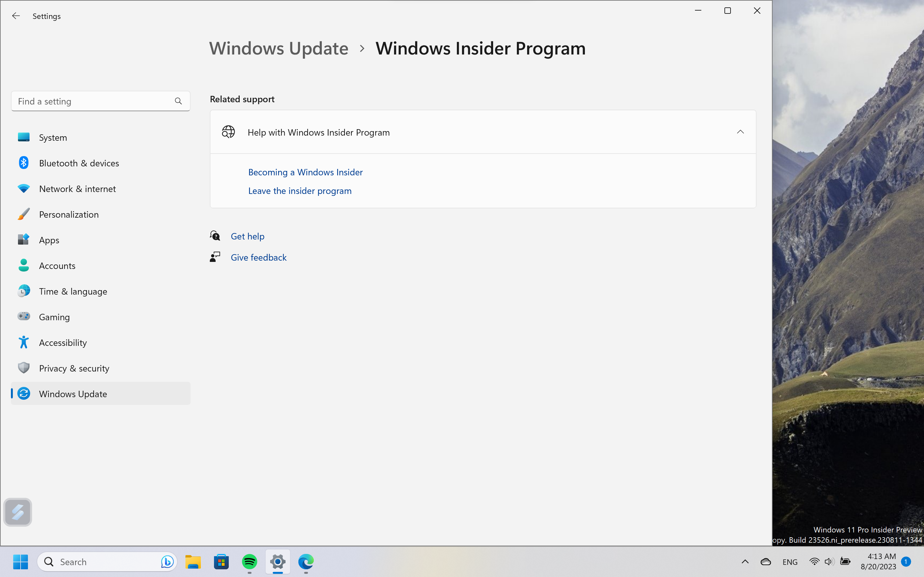
Task: Click the back arrow in Settings
Action: click(16, 16)
